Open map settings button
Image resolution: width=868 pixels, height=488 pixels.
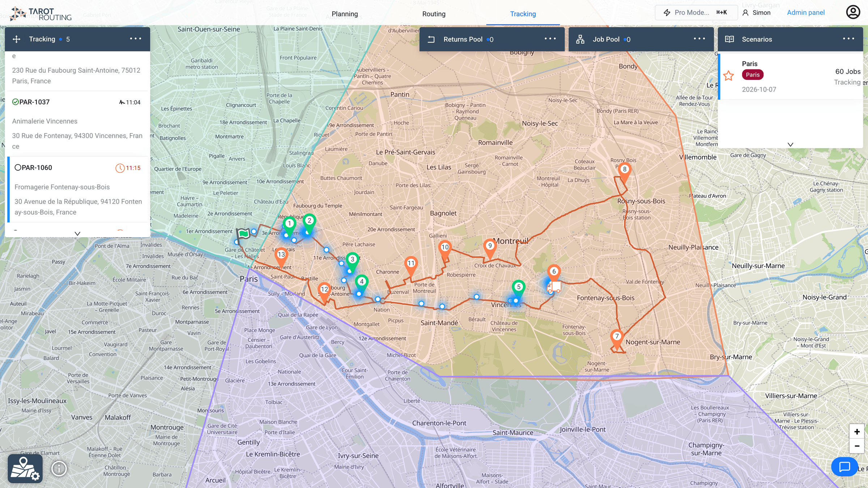click(25, 468)
